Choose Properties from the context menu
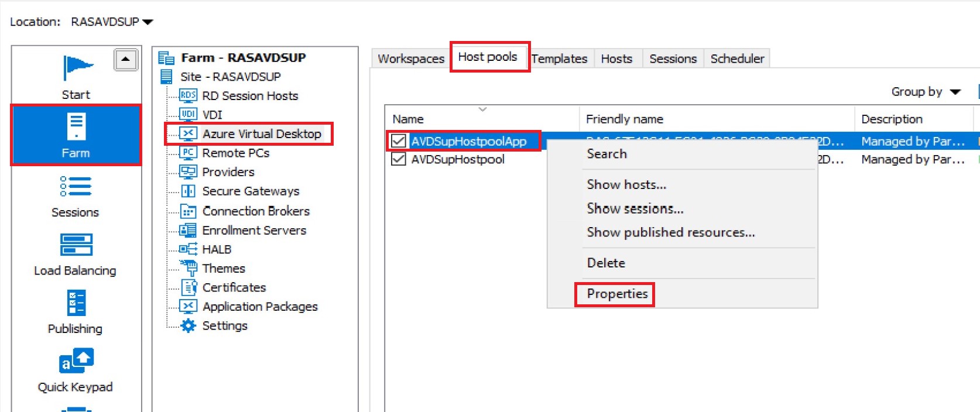 coord(617,294)
